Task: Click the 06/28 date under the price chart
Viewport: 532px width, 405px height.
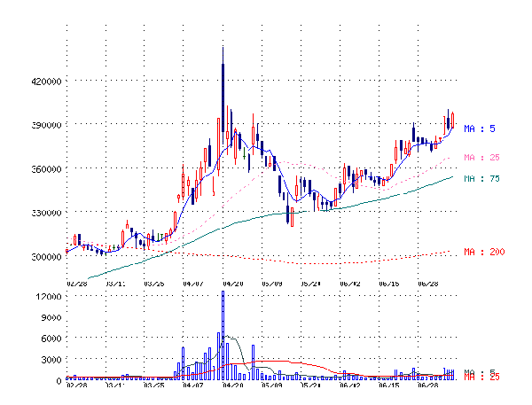Action: 428,284
